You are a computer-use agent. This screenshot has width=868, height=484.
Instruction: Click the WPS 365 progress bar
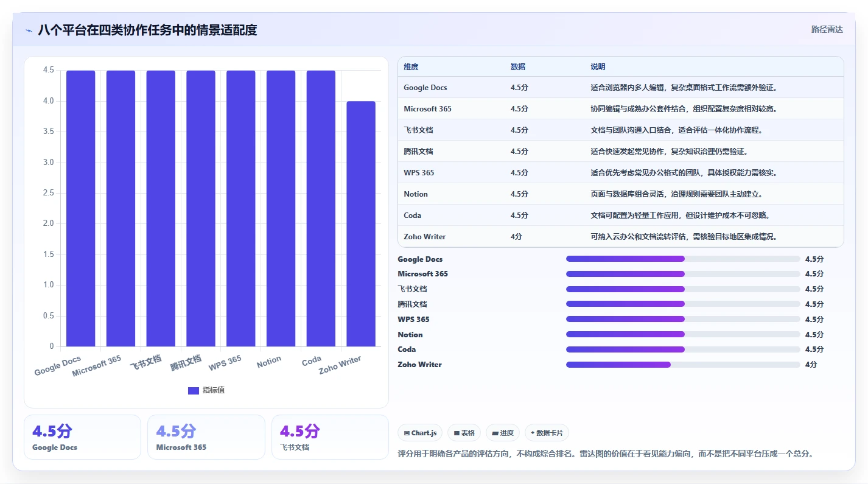click(x=683, y=319)
